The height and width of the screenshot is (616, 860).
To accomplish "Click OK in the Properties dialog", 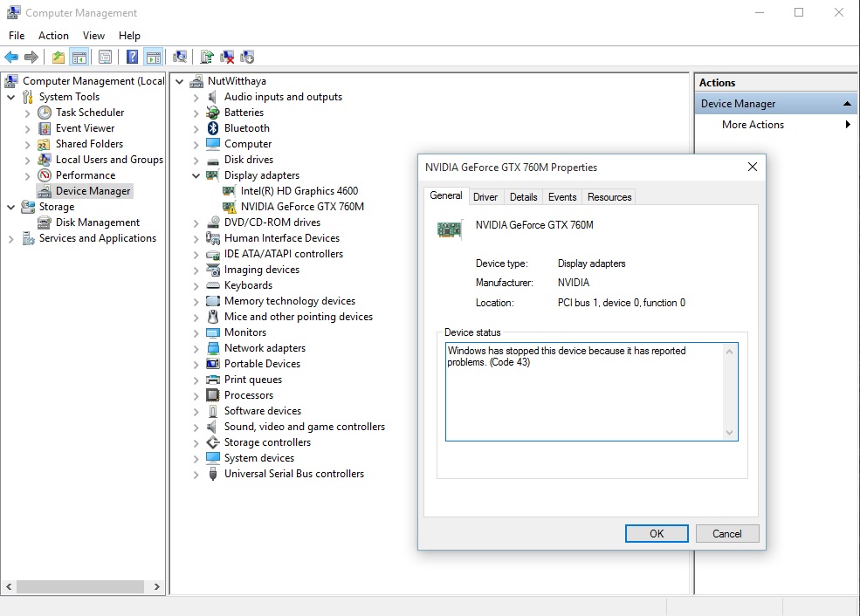I will point(657,534).
